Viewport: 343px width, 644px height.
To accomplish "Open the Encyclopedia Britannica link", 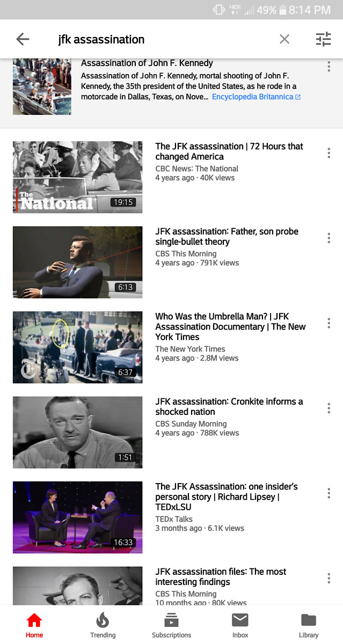I will [x=256, y=97].
